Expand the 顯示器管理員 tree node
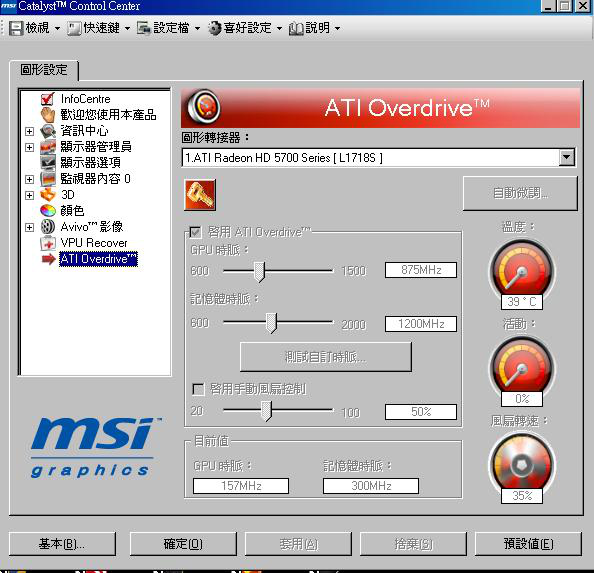This screenshot has width=594, height=573. point(29,147)
